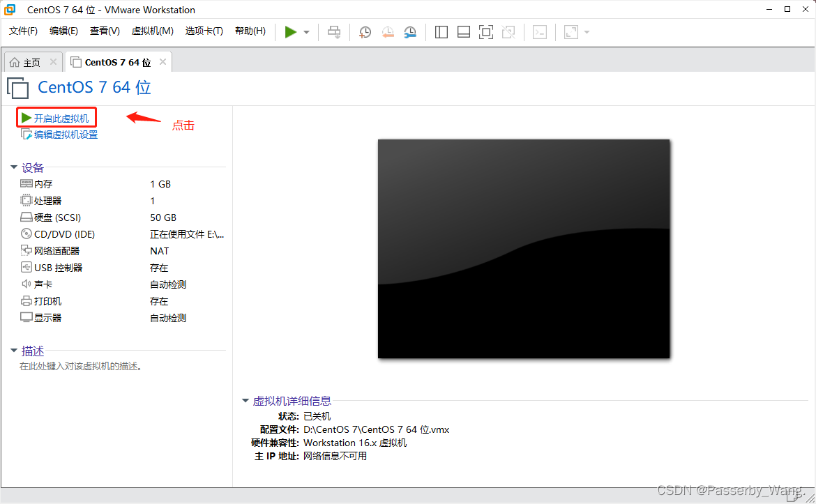Collapse the 描述 section
The height and width of the screenshot is (504, 816).
pyautogui.click(x=14, y=351)
